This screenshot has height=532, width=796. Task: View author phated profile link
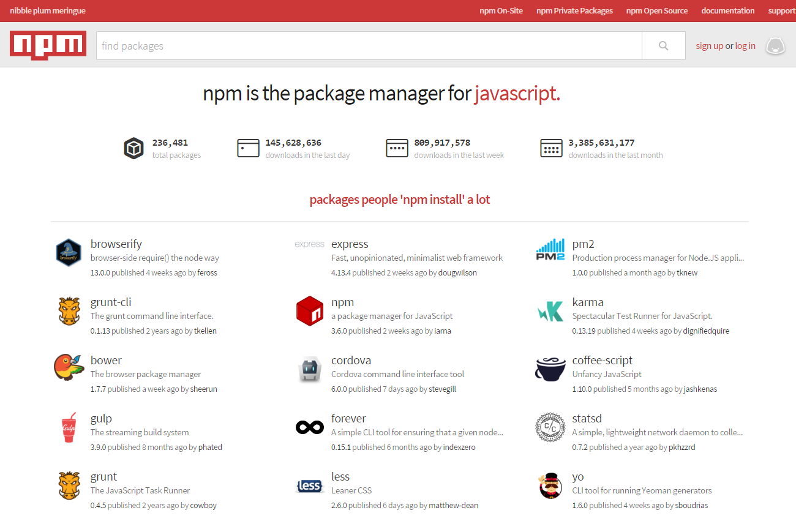tap(210, 448)
